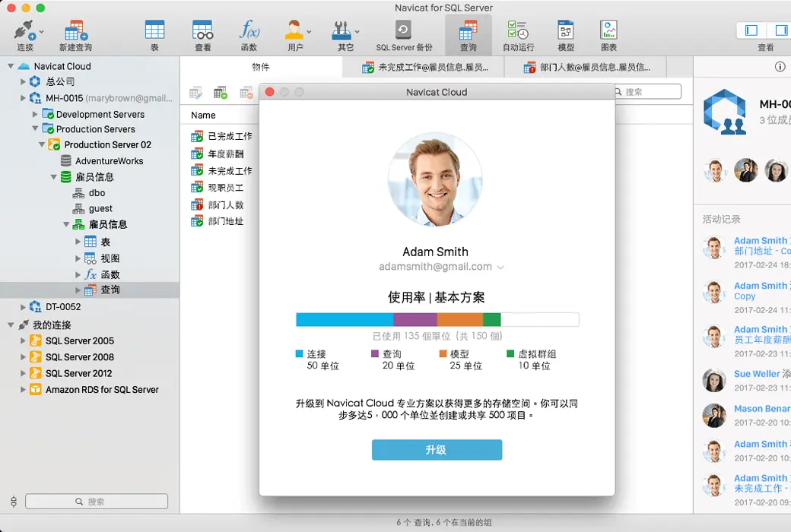Switch to 未完成工作@雇员信息 tab
Image resolution: width=791 pixels, height=532 pixels.
point(424,68)
